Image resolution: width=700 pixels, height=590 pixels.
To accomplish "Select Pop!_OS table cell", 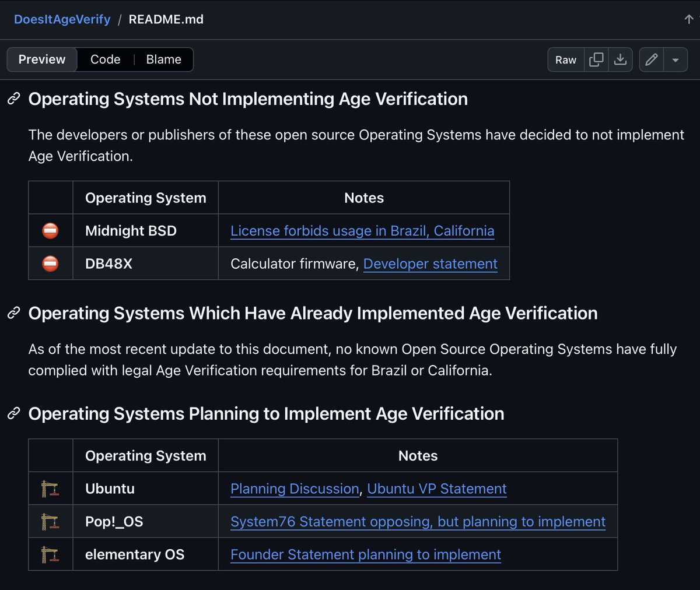I will coord(146,522).
